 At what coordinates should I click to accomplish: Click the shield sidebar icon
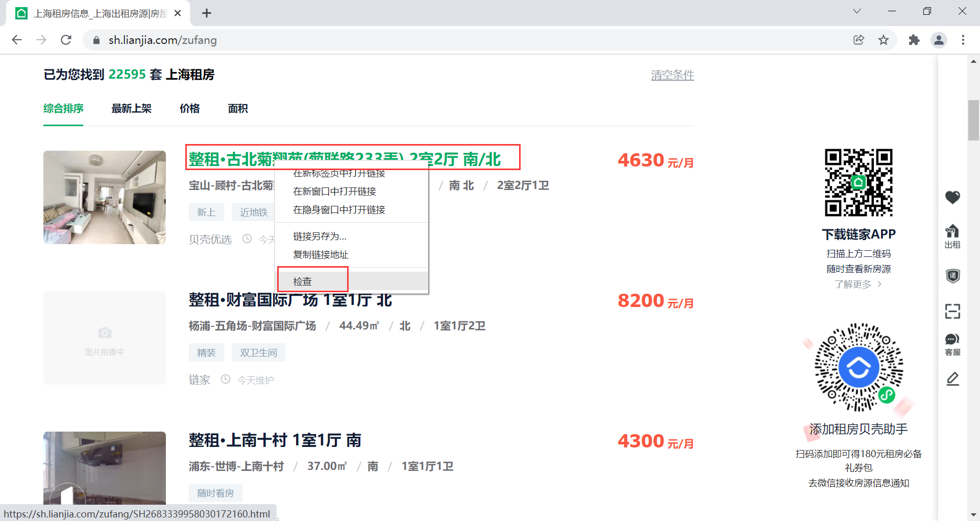952,276
